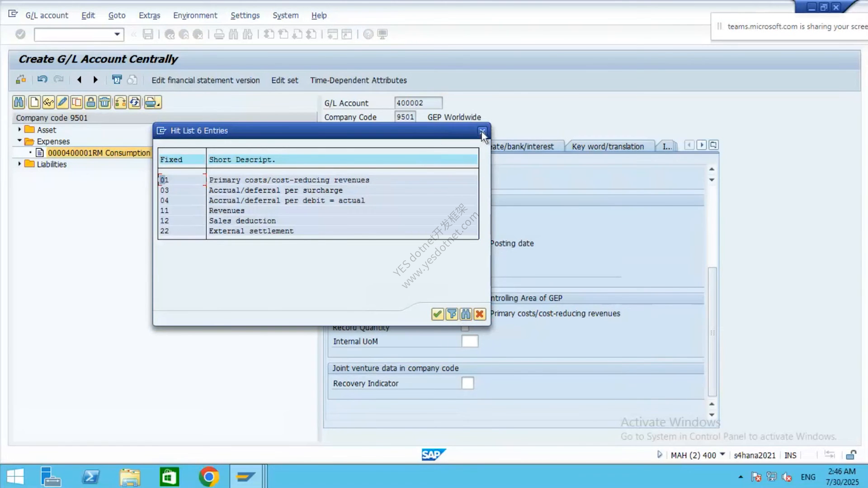The image size is (868, 488).
Task: Click the G/L Account number field
Action: (418, 103)
